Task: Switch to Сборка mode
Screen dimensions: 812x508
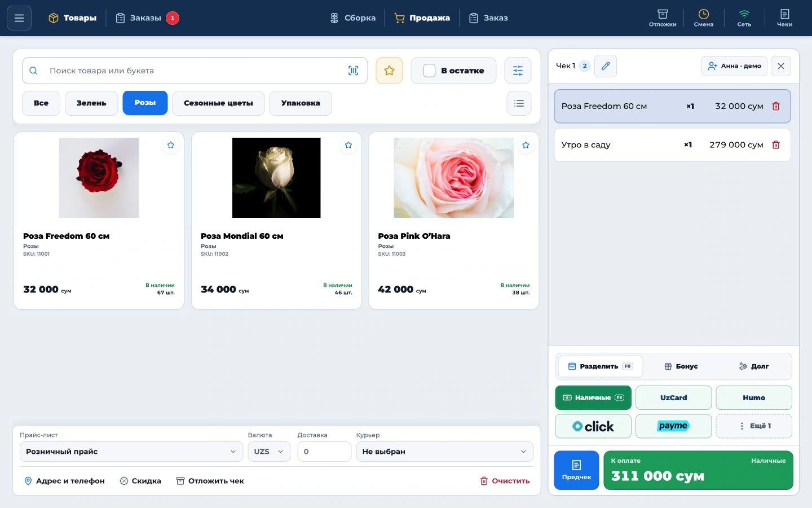Action: pyautogui.click(x=353, y=18)
